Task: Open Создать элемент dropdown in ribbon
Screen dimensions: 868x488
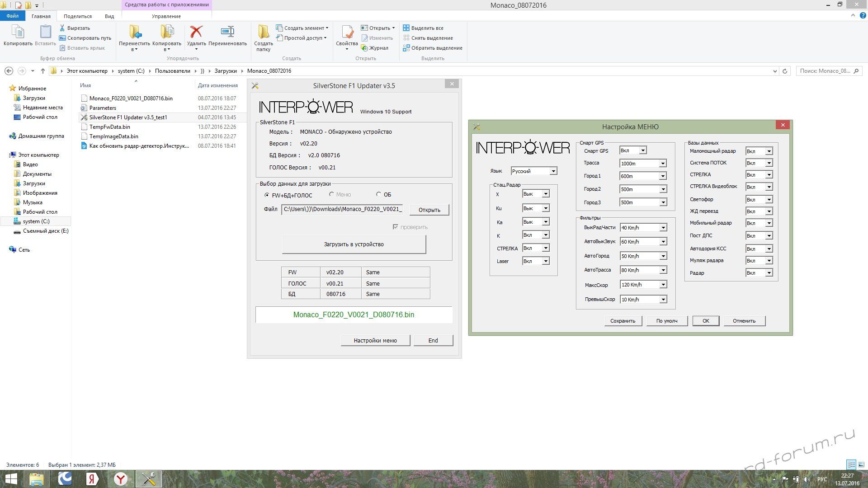Action: pos(303,28)
